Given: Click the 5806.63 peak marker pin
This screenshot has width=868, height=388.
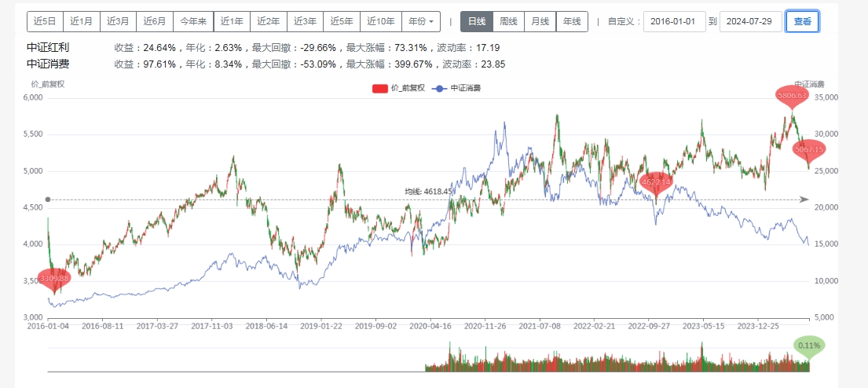Looking at the screenshot, I should point(792,96).
